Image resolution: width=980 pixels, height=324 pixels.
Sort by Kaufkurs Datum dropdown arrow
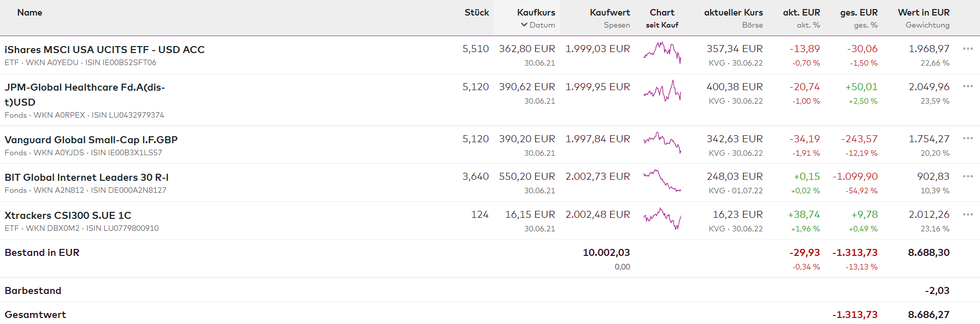point(524,25)
